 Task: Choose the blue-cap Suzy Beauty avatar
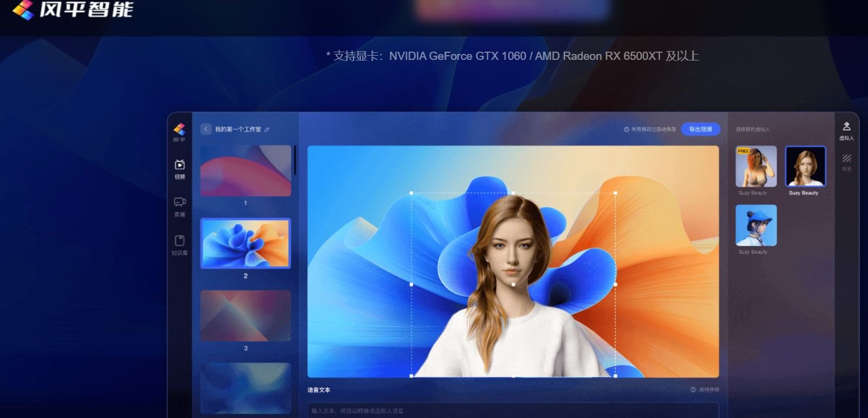[x=756, y=225]
